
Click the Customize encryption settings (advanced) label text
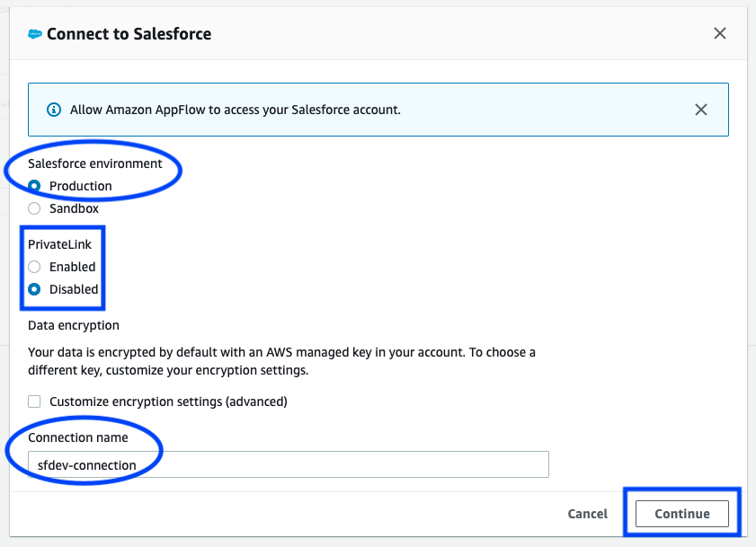168,401
